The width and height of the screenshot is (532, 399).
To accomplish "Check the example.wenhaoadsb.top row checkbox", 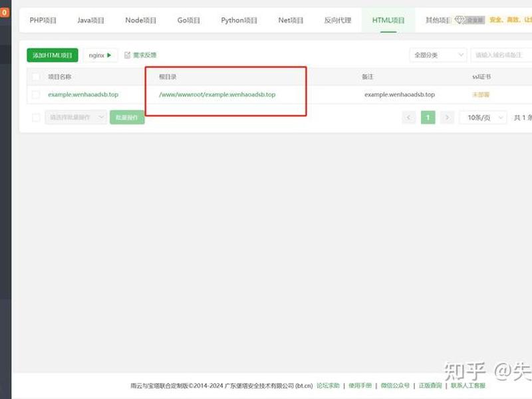I will [x=36, y=94].
